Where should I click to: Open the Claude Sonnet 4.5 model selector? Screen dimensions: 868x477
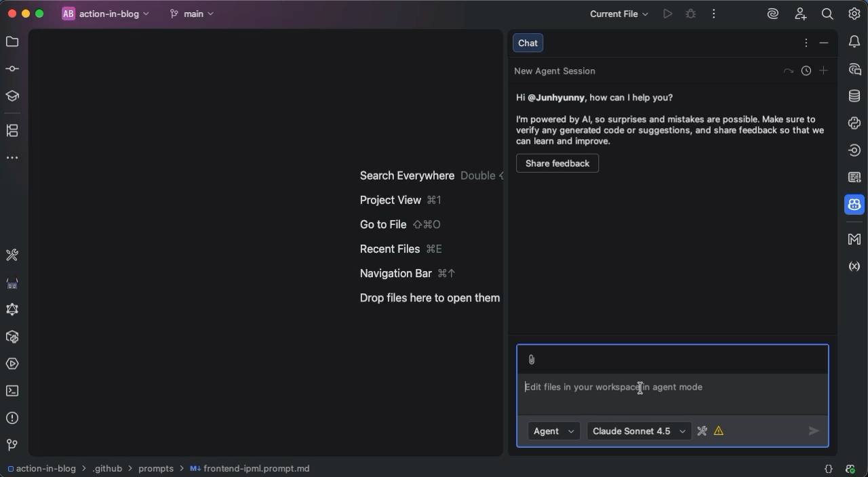pyautogui.click(x=639, y=431)
